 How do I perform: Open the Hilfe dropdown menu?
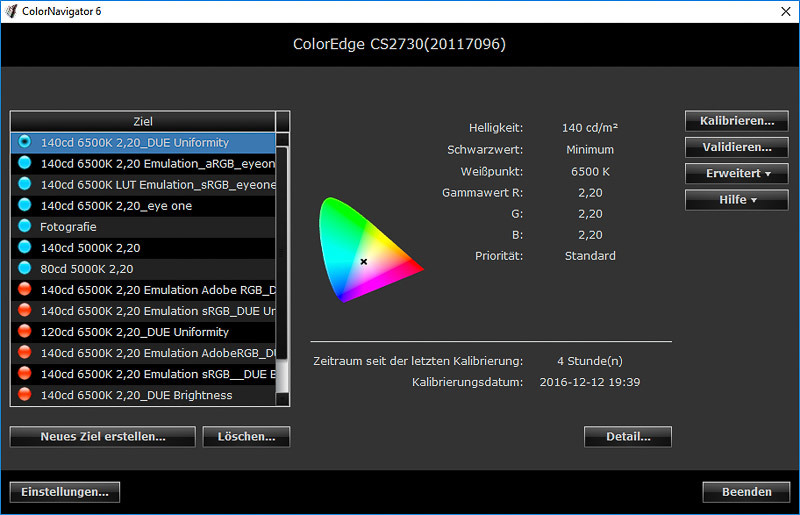coord(737,200)
